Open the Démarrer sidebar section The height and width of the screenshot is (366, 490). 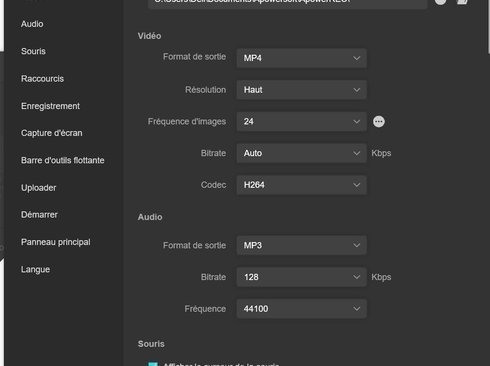pyautogui.click(x=39, y=215)
